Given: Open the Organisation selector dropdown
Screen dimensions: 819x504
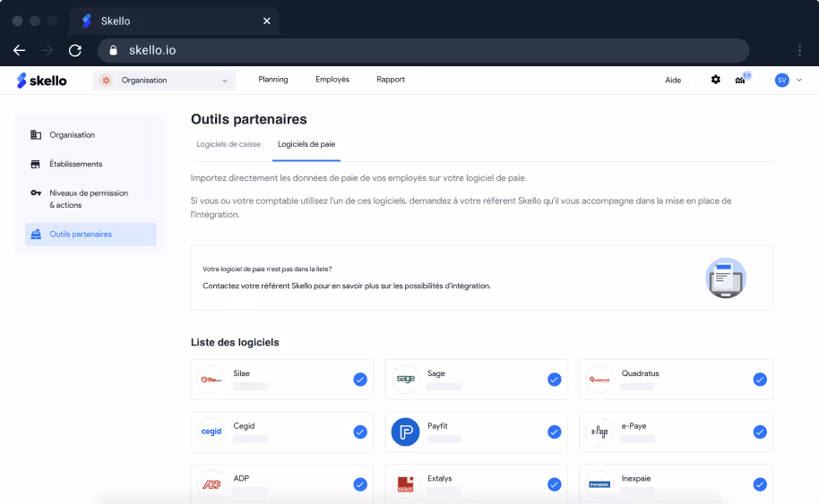Looking at the screenshot, I should point(165,81).
